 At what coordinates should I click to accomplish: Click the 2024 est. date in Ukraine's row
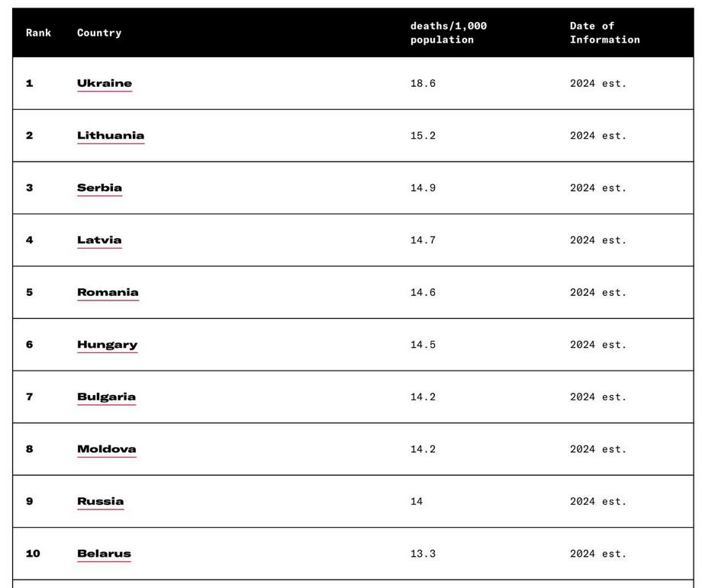[598, 83]
